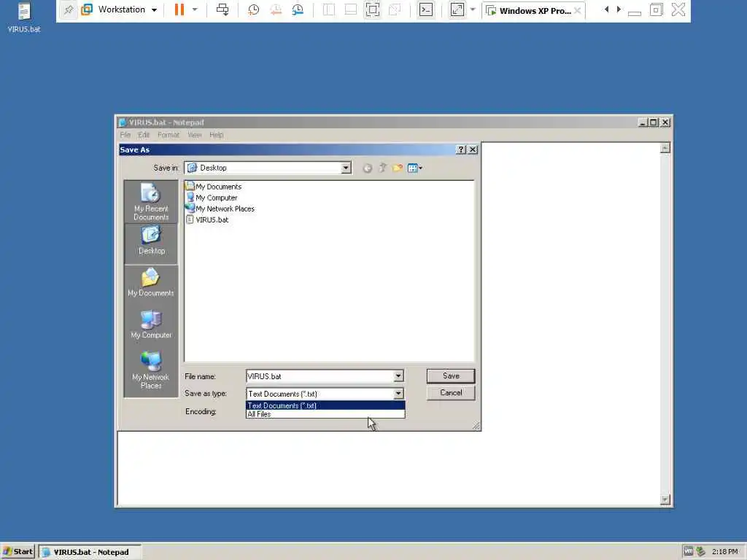
Task: Open the Notepad Format menu
Action: (169, 135)
